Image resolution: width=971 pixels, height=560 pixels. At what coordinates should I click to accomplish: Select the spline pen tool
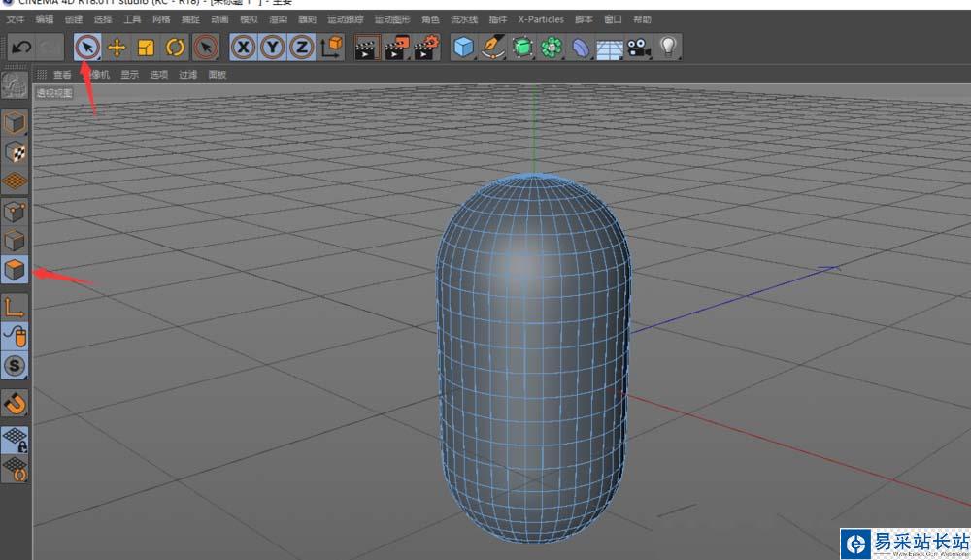click(x=492, y=47)
